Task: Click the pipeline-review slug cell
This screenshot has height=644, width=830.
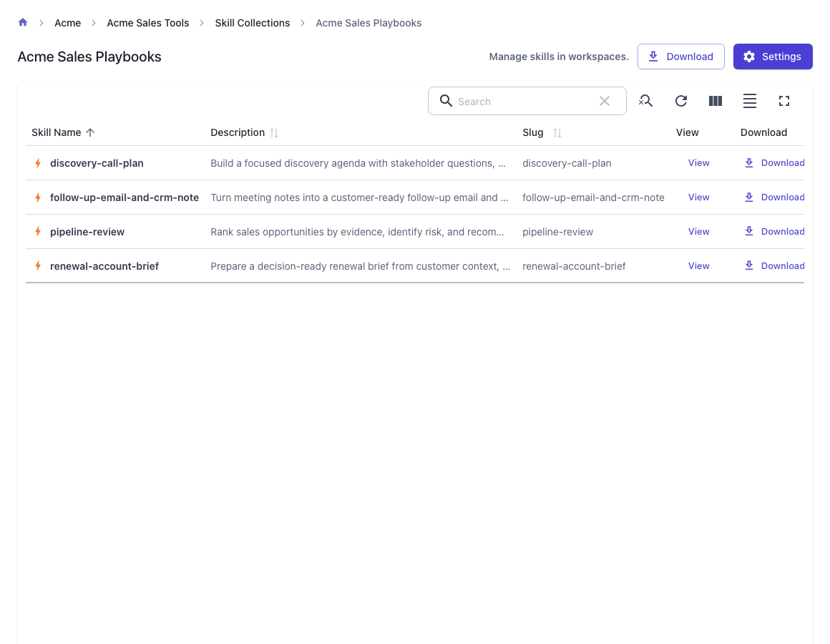Action: click(x=557, y=232)
